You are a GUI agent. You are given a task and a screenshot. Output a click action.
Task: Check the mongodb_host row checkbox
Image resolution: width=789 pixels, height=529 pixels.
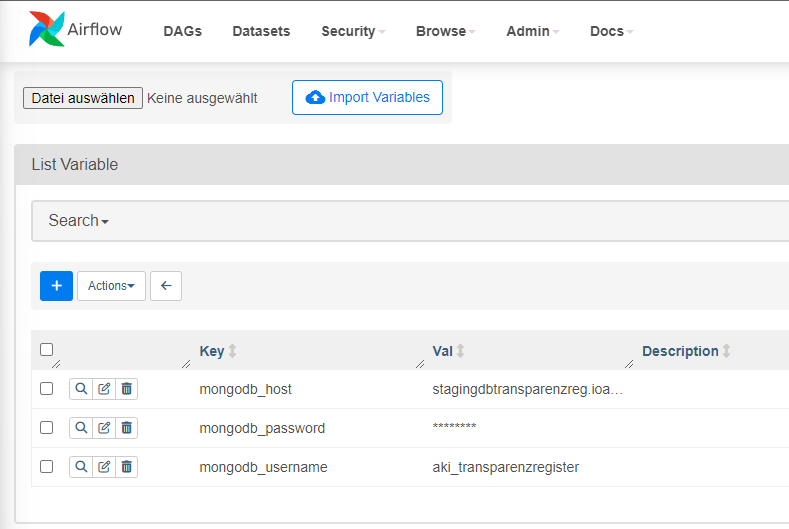click(x=46, y=389)
